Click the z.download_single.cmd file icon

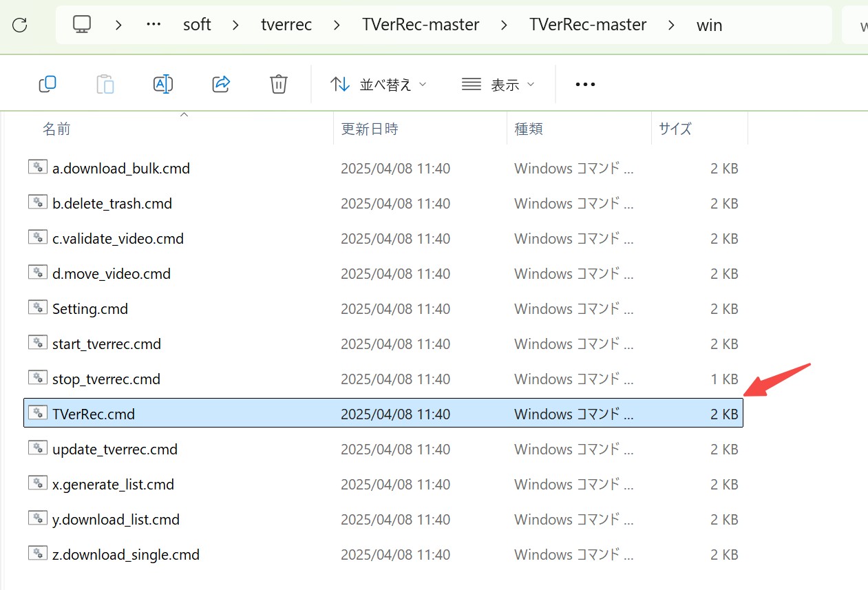click(x=38, y=554)
